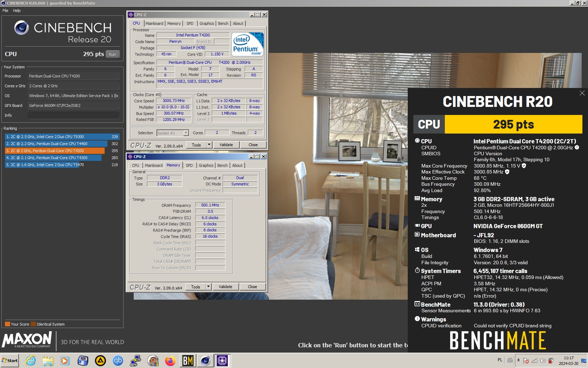Open About tab in top CPU-Z window

(x=238, y=23)
